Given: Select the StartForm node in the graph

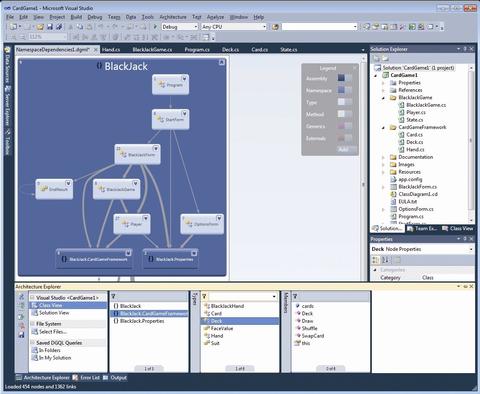Looking at the screenshot, I should [x=170, y=119].
